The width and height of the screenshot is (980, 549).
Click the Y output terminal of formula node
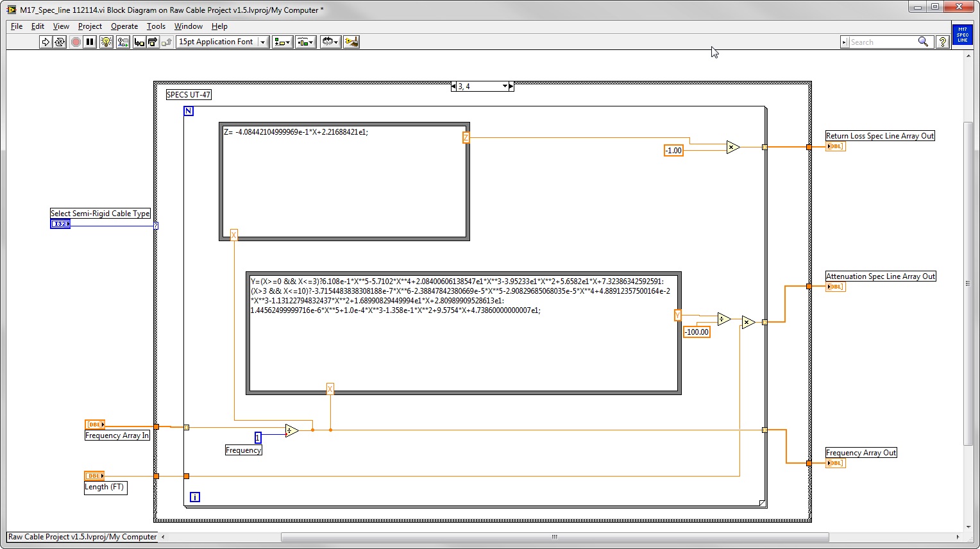pos(677,315)
